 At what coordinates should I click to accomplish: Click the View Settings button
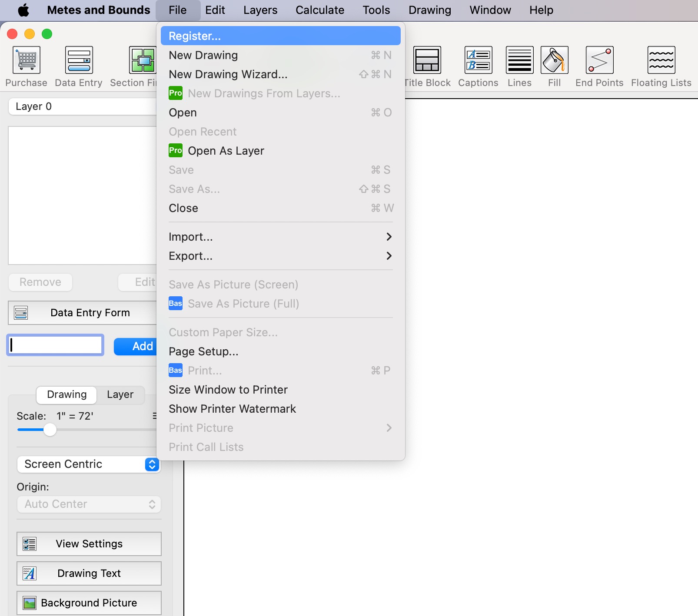coord(89,544)
